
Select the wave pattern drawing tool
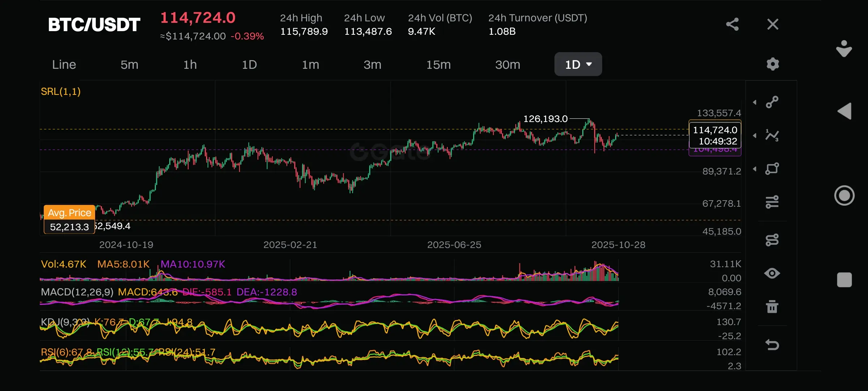coord(772,135)
